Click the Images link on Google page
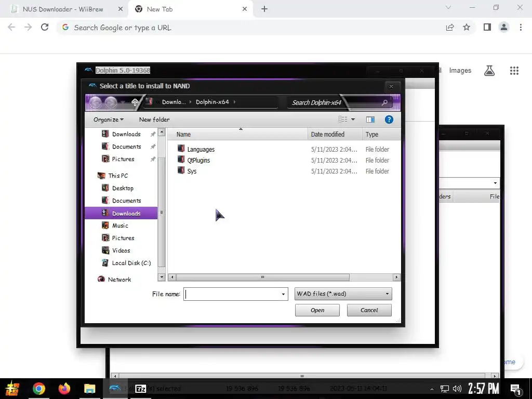 (460, 71)
